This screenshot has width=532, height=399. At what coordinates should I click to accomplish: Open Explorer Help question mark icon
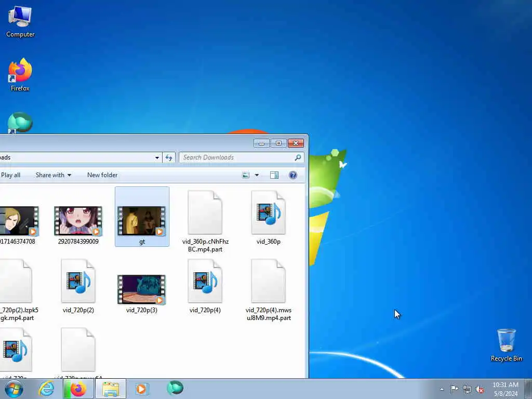point(293,175)
